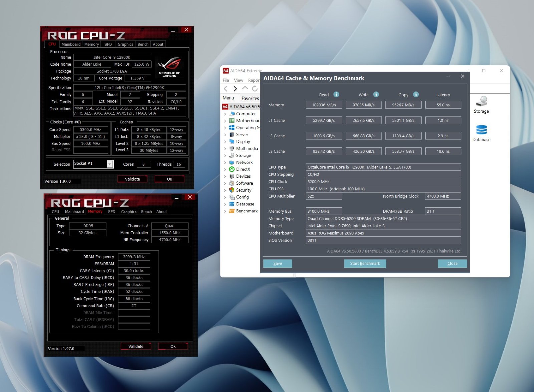Expand the Motherboard tree node

[x=225, y=121]
